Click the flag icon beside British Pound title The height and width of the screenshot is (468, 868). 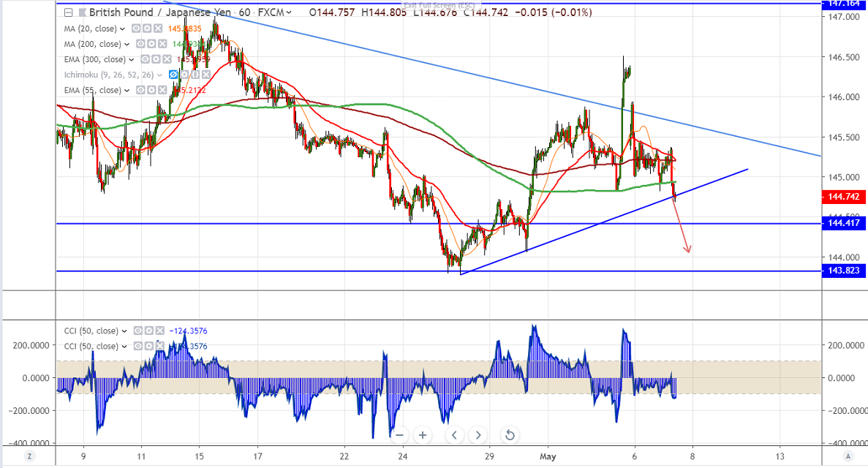(83, 12)
